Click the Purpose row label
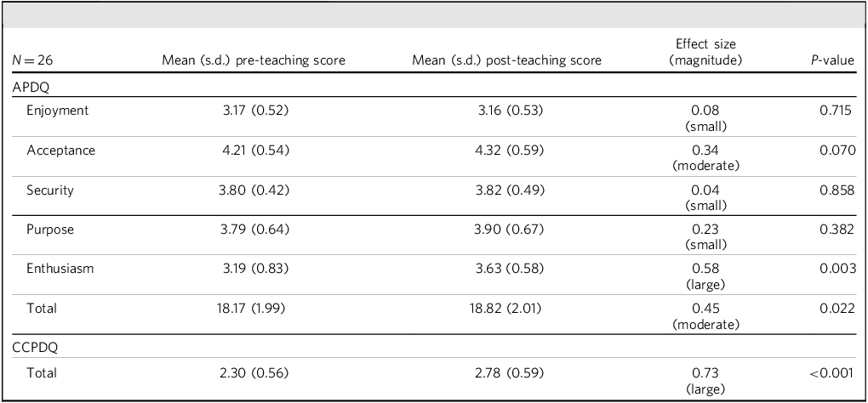The image size is (868, 403). [x=50, y=230]
